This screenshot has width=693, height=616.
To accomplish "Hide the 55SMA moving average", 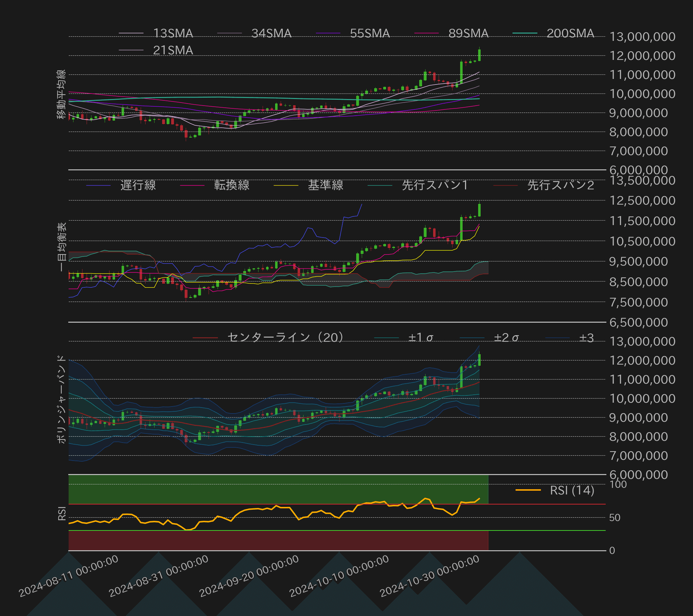I will click(x=327, y=34).
